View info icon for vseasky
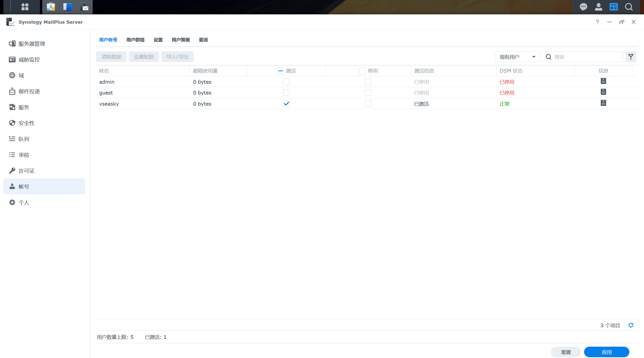This screenshot has width=644, height=358. coord(603,103)
